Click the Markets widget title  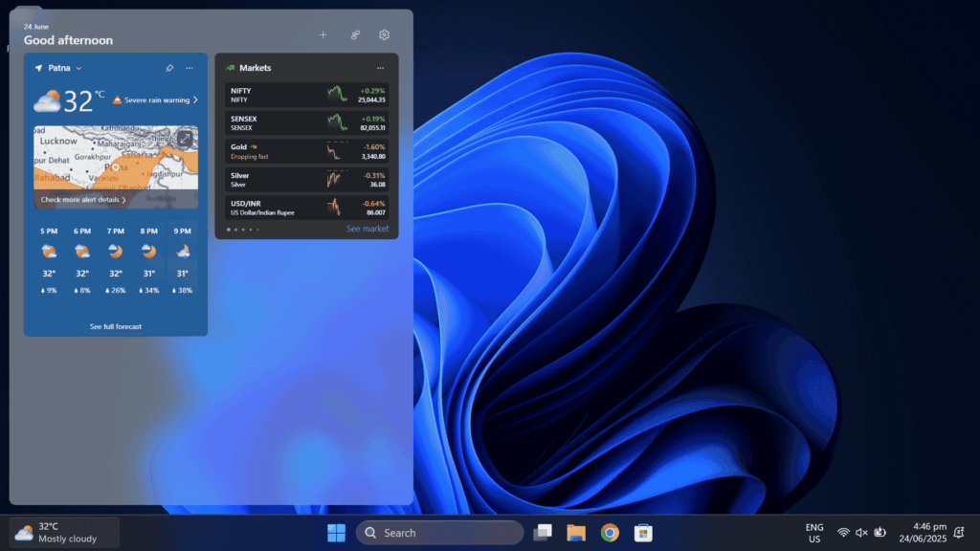pos(255,68)
